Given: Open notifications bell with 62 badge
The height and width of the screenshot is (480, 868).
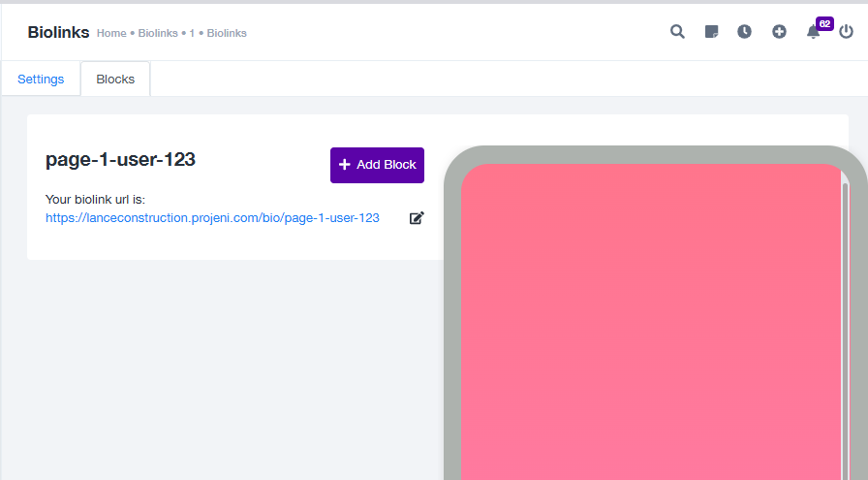Looking at the screenshot, I should pos(813,32).
